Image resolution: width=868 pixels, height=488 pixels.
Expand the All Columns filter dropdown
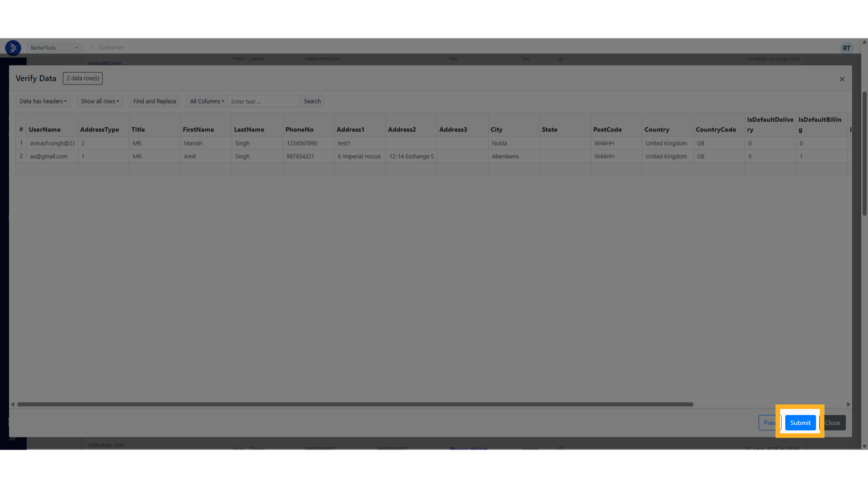point(207,101)
